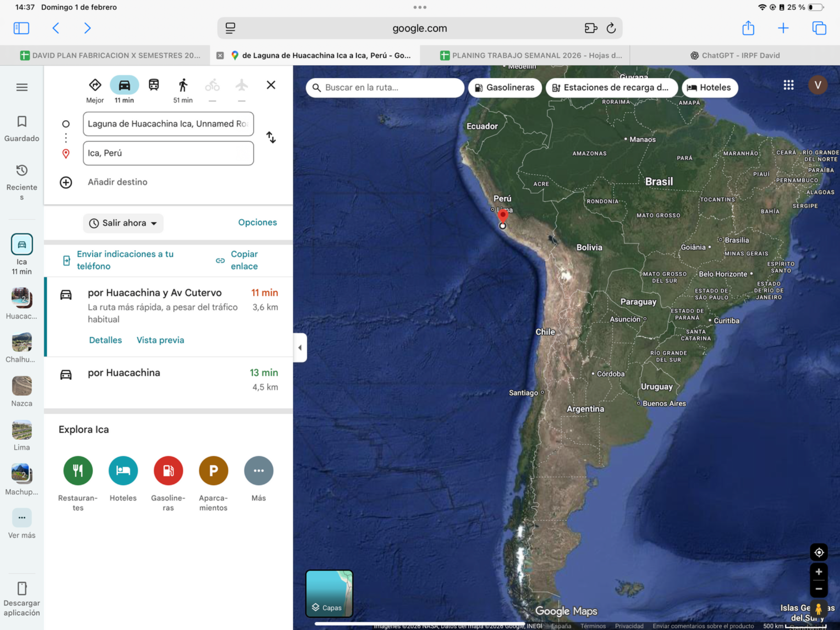
Task: Open Detalles of Av Cutervo route
Action: click(x=105, y=340)
